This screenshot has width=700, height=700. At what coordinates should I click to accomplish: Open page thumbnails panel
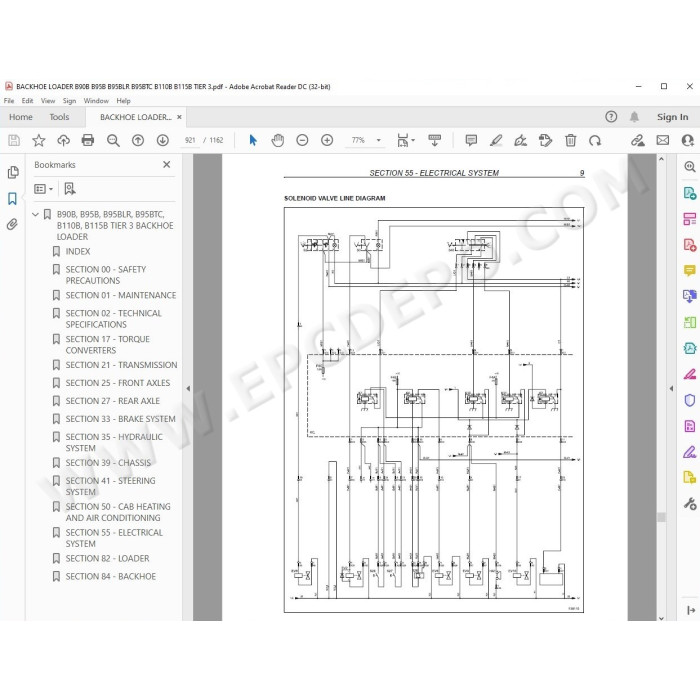[x=13, y=172]
